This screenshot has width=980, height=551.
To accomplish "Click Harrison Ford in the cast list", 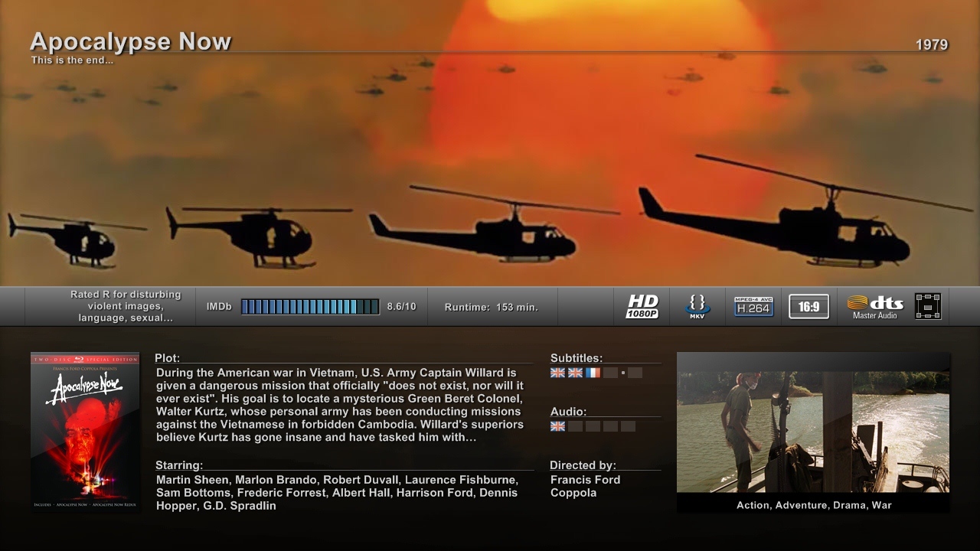I will 434,493.
